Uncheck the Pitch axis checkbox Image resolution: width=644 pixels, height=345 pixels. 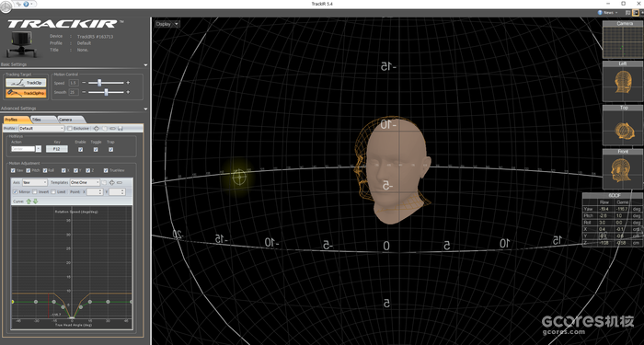[29, 170]
